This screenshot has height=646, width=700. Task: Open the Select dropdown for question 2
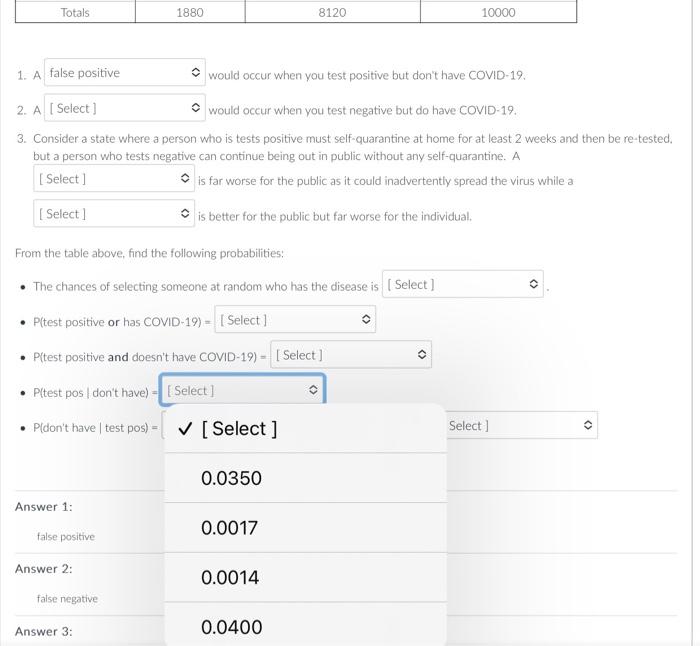pyautogui.click(x=125, y=108)
